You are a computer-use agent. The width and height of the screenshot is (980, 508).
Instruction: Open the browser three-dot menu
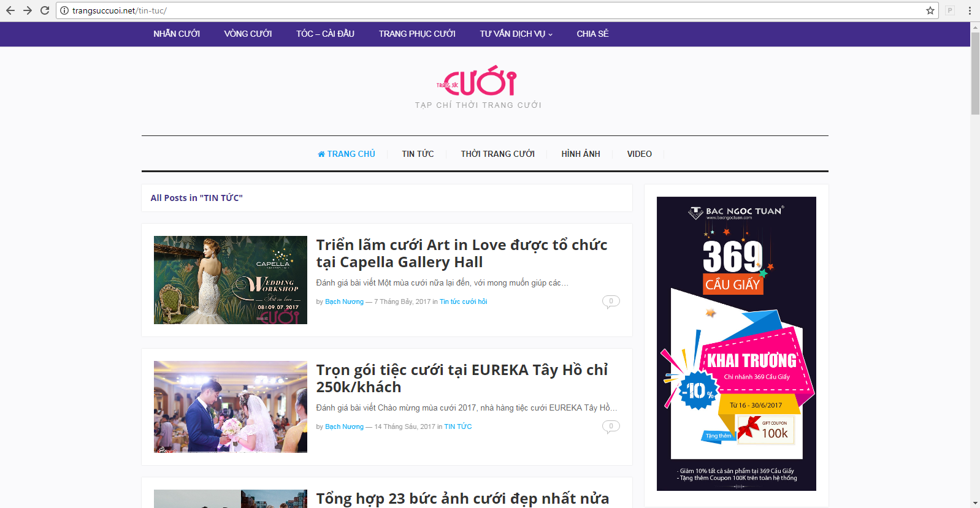click(x=970, y=10)
